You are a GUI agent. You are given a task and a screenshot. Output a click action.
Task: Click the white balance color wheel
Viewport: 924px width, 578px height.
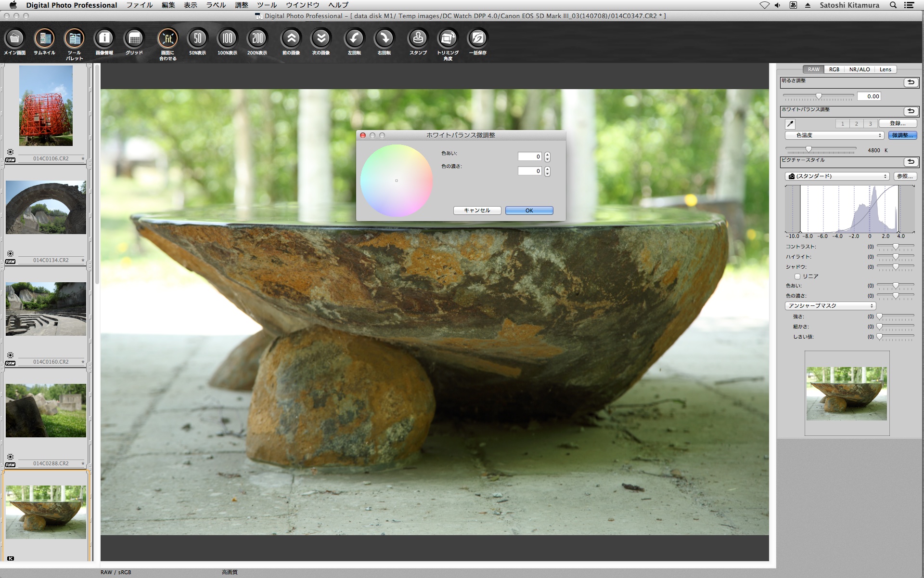(397, 181)
